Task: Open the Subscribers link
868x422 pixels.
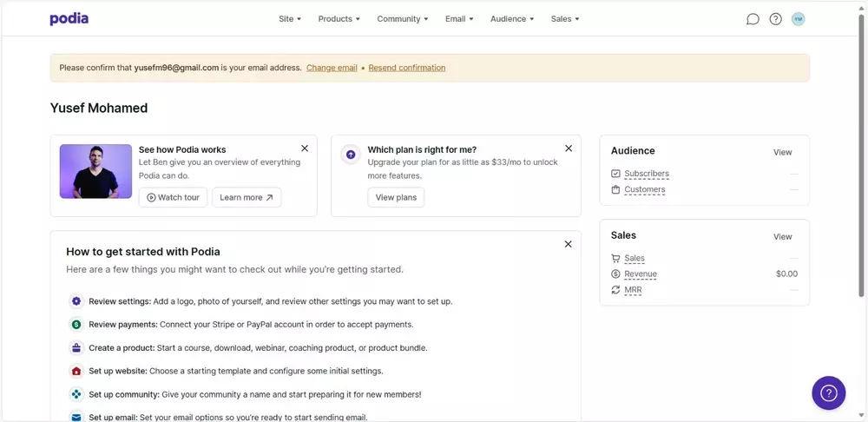Action: click(x=647, y=174)
